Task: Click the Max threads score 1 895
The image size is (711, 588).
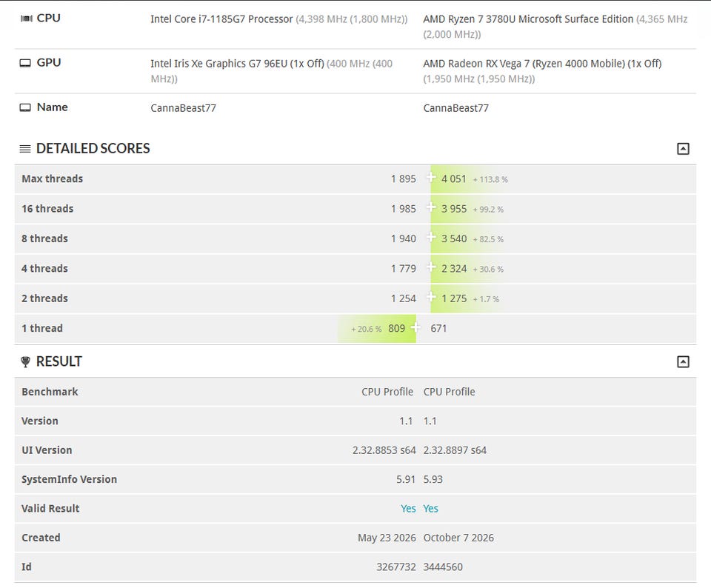Action: click(x=404, y=179)
